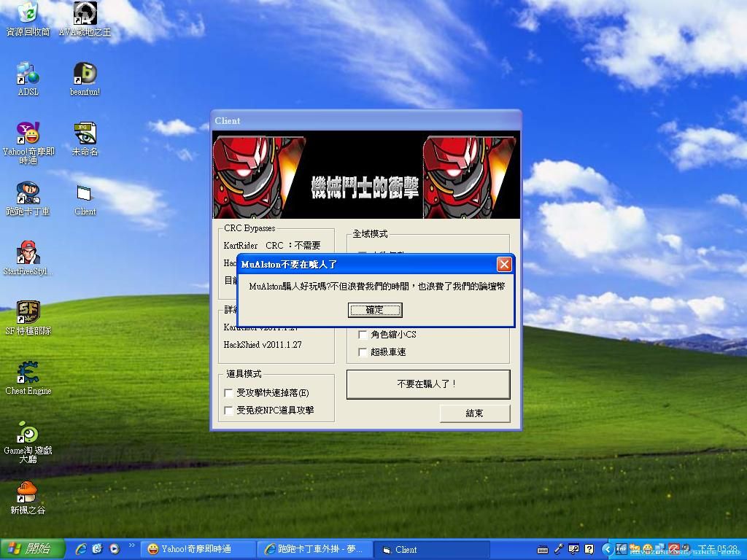Open the ADSL connection shortcut
This screenshot has height=560, width=747.
point(28,74)
